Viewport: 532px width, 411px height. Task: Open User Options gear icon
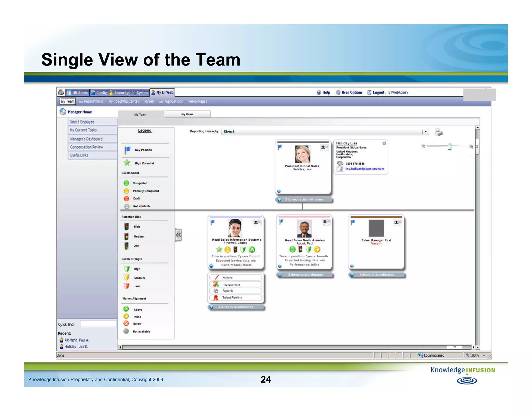click(x=338, y=92)
